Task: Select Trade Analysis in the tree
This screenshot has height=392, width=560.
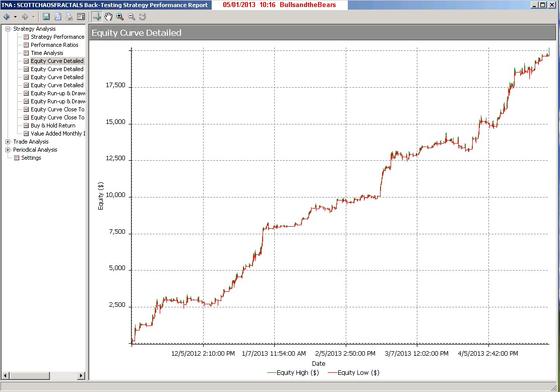Action: pyautogui.click(x=31, y=142)
